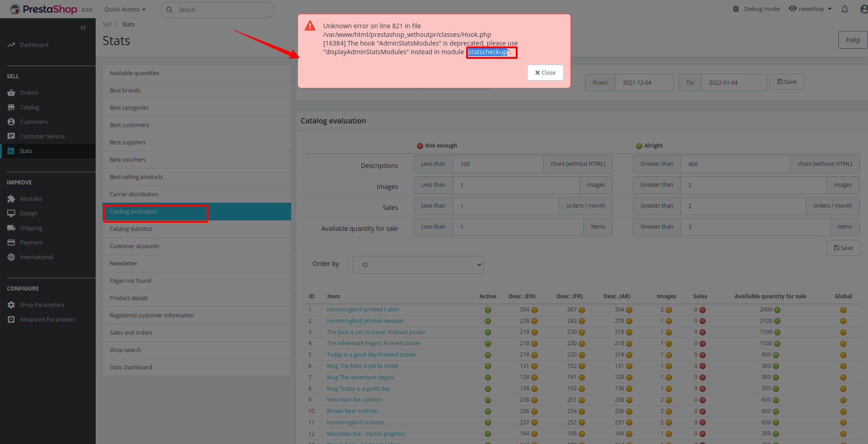Expand the Quick Access dropdown
The width and height of the screenshot is (868, 444).
click(x=124, y=9)
